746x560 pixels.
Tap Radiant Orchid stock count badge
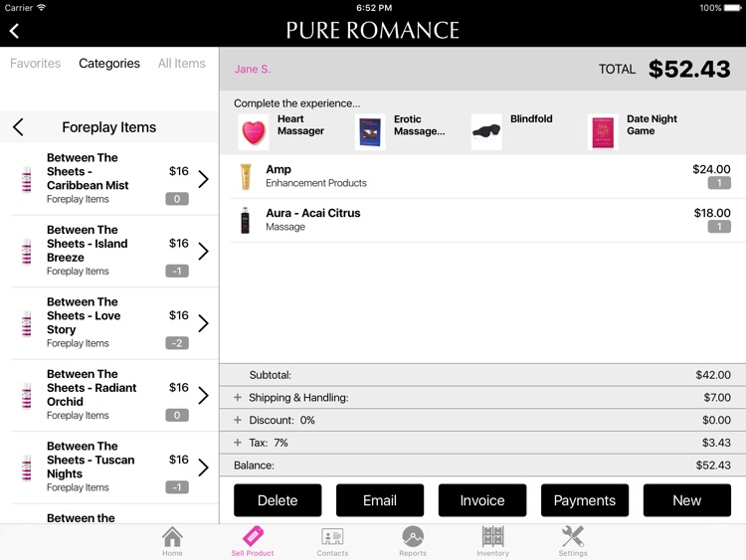177,416
